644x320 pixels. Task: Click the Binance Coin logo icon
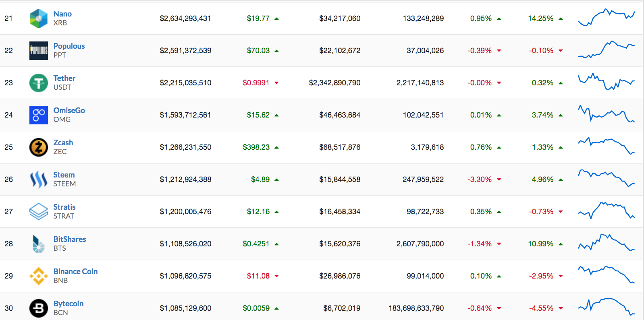[39, 276]
